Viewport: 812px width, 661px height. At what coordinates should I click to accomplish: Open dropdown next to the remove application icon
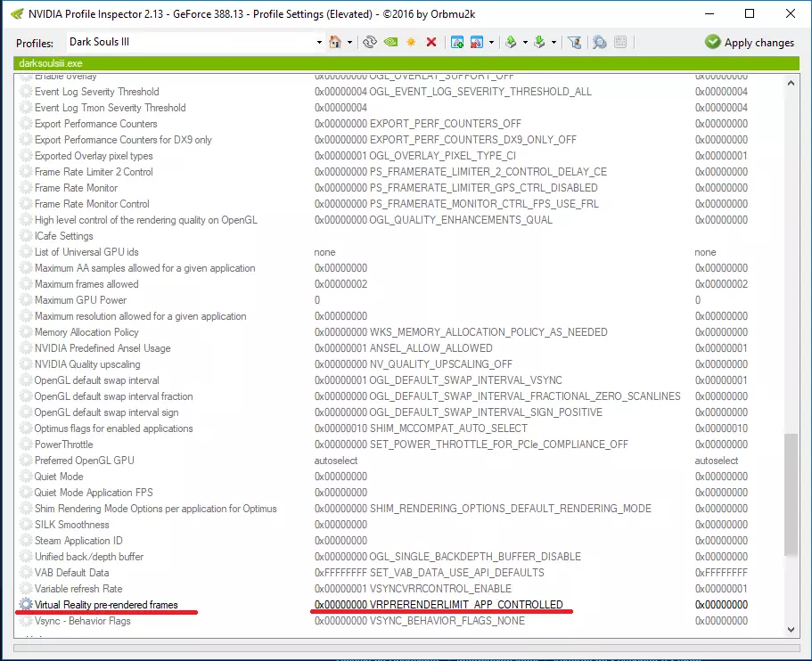(x=491, y=43)
